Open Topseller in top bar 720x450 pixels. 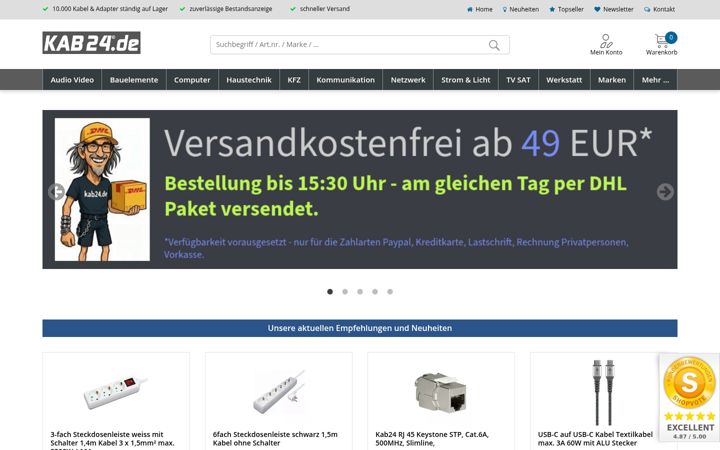[566, 9]
